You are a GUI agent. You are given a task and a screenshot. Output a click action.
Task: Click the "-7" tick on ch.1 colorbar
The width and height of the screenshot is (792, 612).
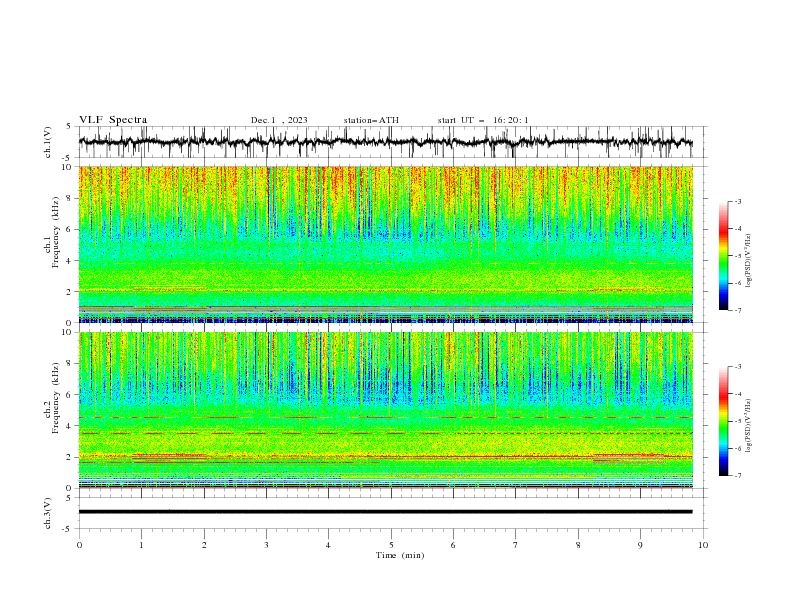738,310
